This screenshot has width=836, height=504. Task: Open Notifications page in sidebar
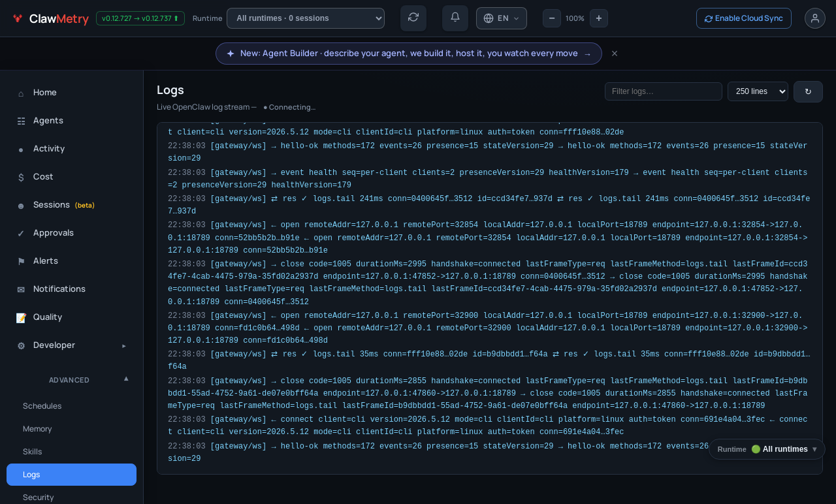[72, 289]
